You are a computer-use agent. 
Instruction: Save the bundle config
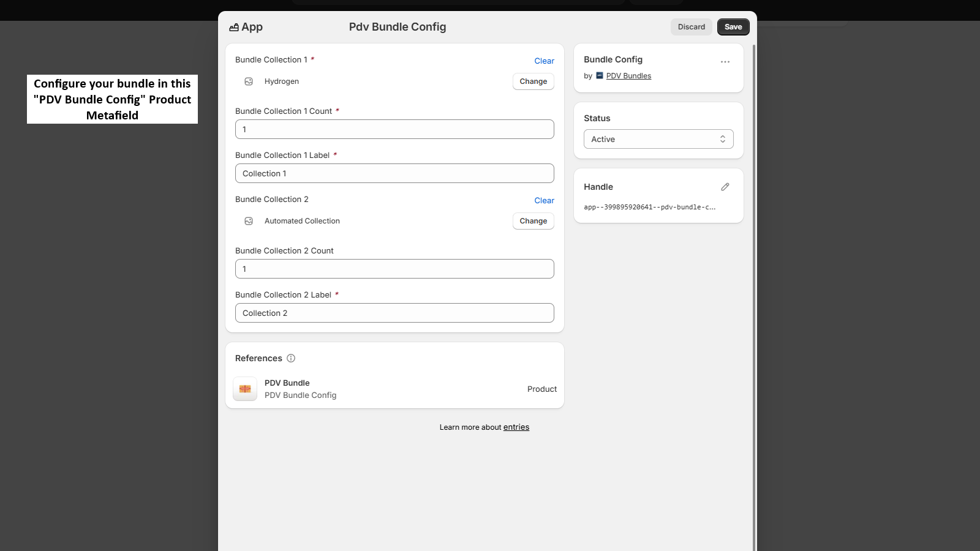click(733, 27)
